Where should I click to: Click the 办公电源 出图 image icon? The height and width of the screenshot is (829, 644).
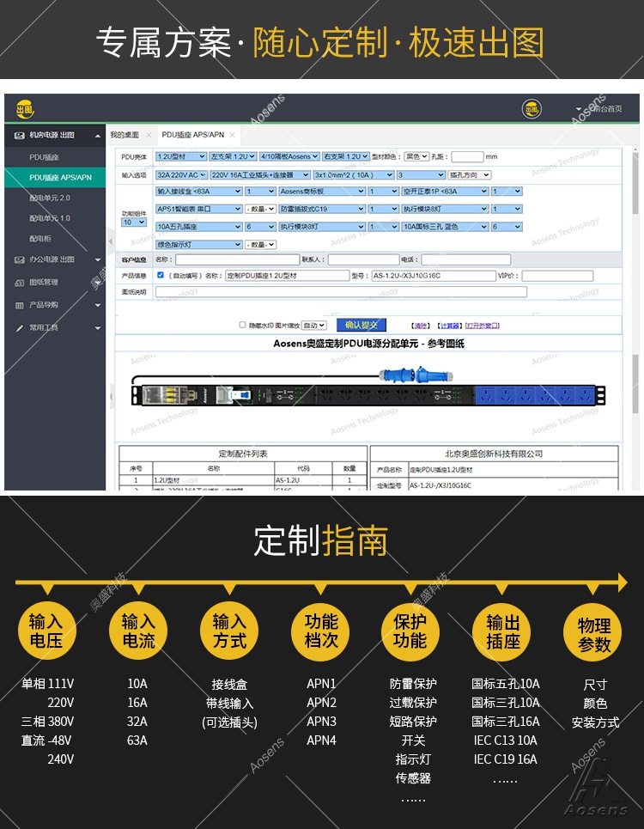pyautogui.click(x=20, y=259)
